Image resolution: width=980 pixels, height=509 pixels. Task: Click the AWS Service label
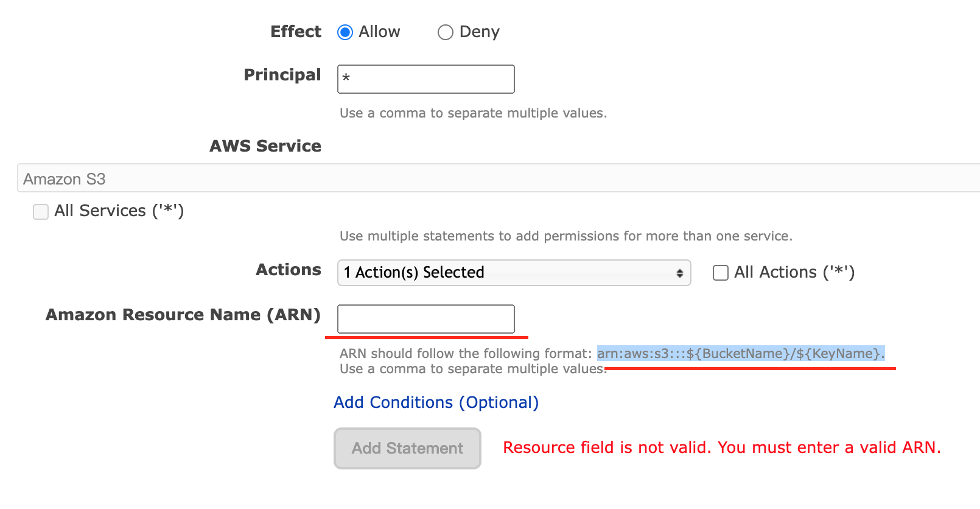click(x=265, y=146)
